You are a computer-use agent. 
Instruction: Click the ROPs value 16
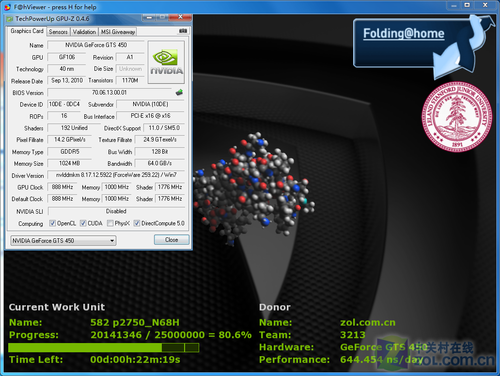tap(64, 116)
